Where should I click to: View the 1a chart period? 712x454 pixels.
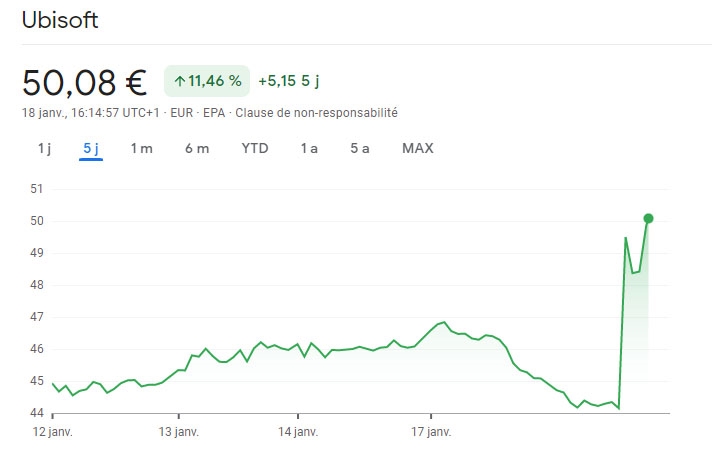[x=309, y=149]
